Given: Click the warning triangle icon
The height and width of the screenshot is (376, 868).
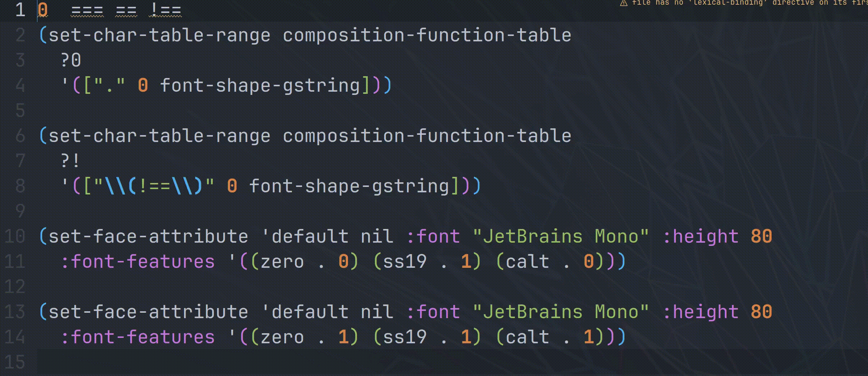Looking at the screenshot, I should (623, 3).
